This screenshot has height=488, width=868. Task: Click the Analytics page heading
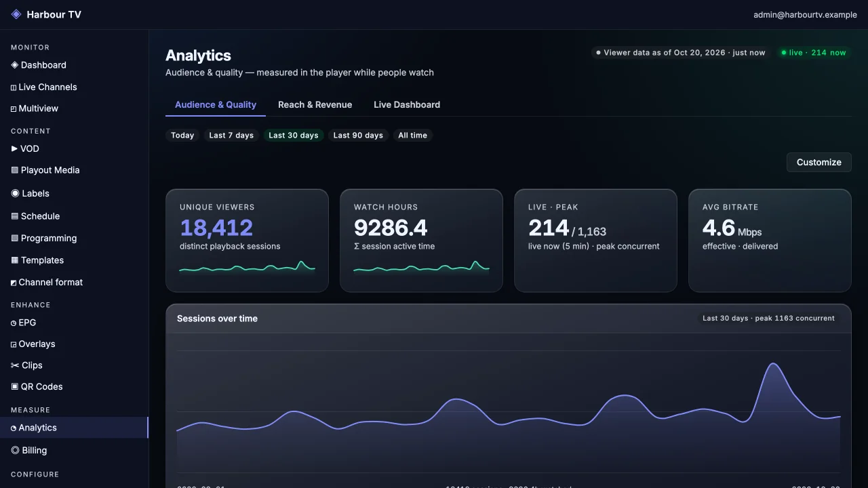198,56
